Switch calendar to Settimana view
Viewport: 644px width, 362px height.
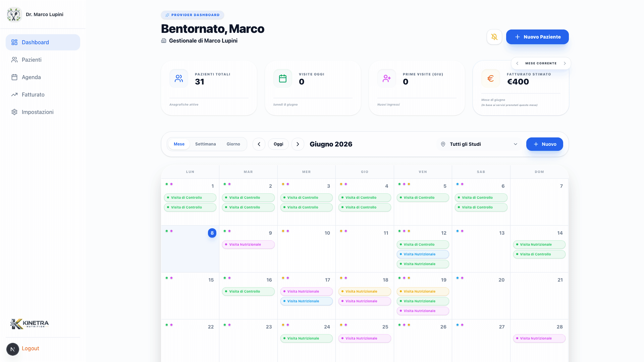205,144
